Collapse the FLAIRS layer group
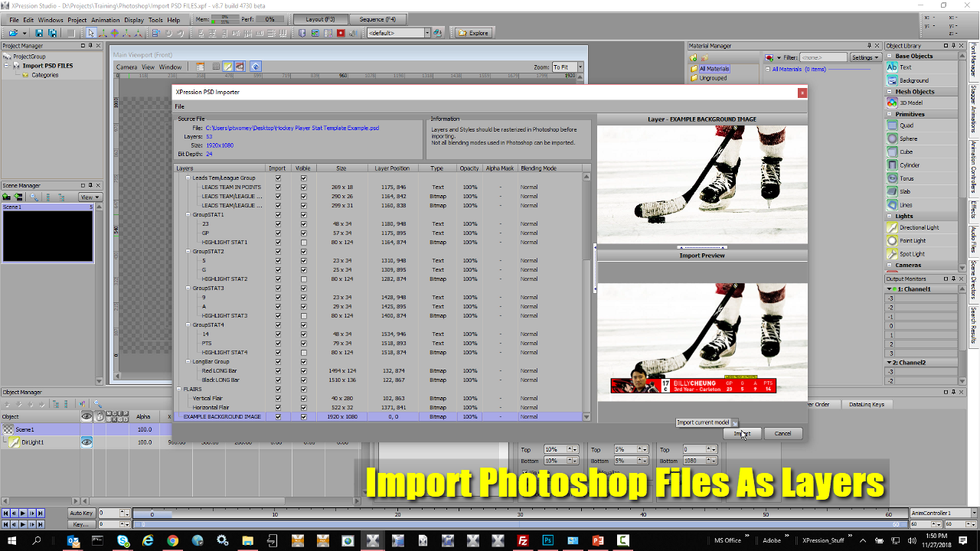Image resolution: width=980 pixels, height=551 pixels. (x=179, y=390)
